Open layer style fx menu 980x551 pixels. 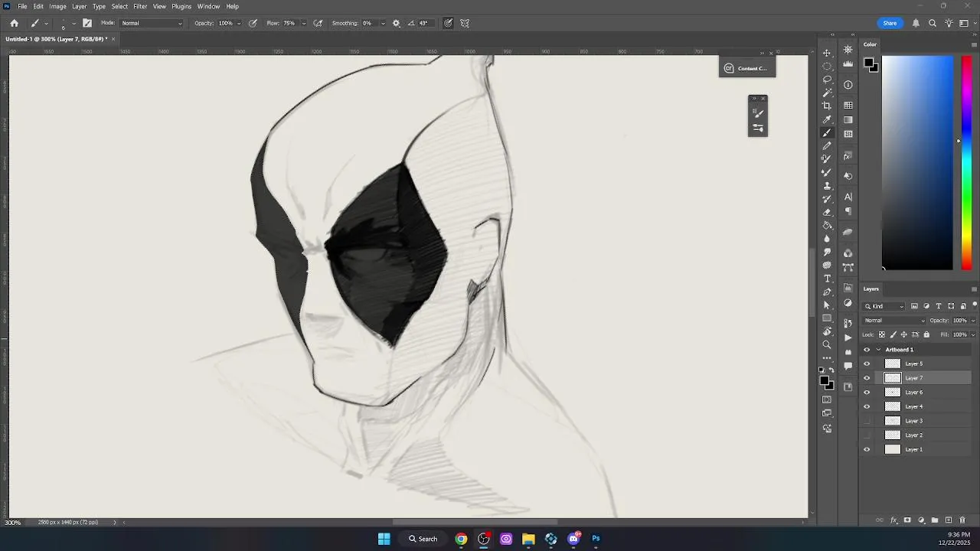(x=893, y=520)
